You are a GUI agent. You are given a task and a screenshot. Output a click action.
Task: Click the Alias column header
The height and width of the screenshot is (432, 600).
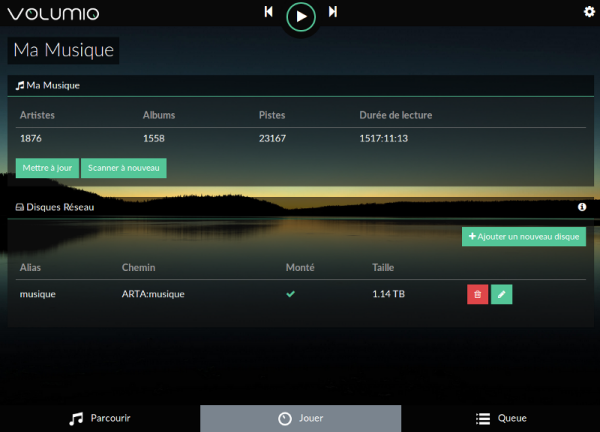[x=30, y=267]
